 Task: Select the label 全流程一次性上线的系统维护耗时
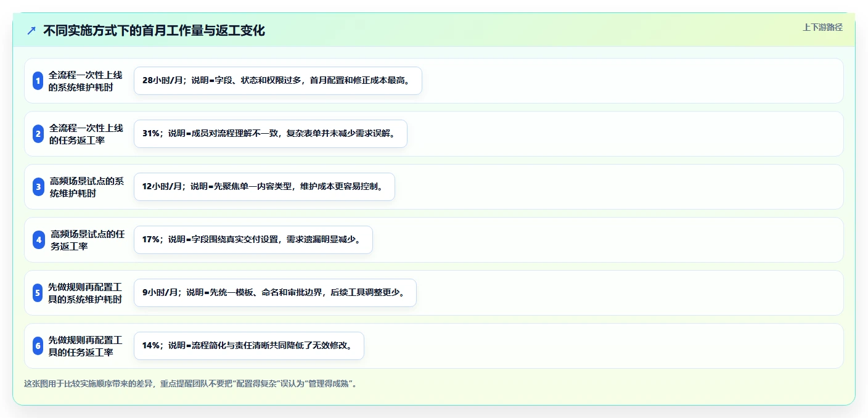tap(86, 81)
